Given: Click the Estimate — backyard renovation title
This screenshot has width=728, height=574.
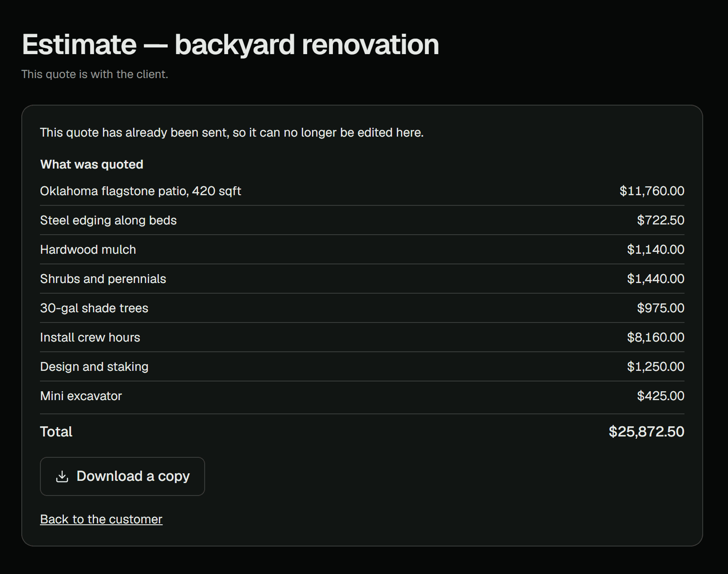Looking at the screenshot, I should point(230,45).
